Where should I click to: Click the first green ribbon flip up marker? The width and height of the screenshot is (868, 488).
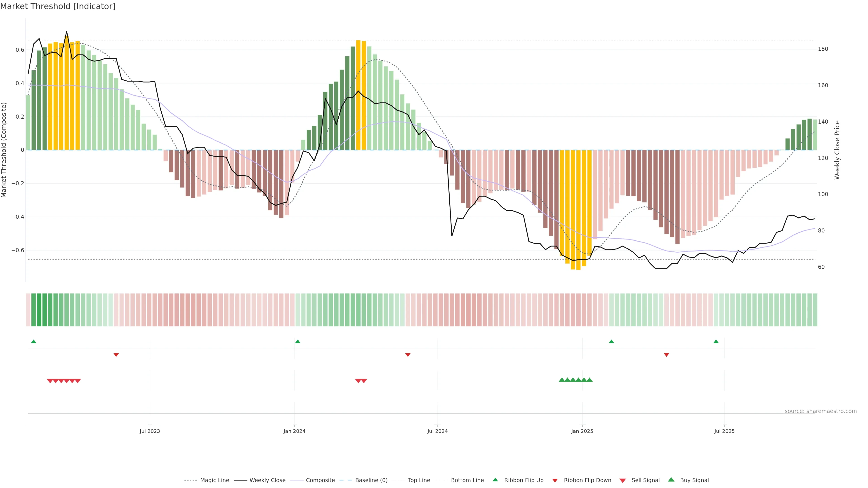[x=33, y=342]
